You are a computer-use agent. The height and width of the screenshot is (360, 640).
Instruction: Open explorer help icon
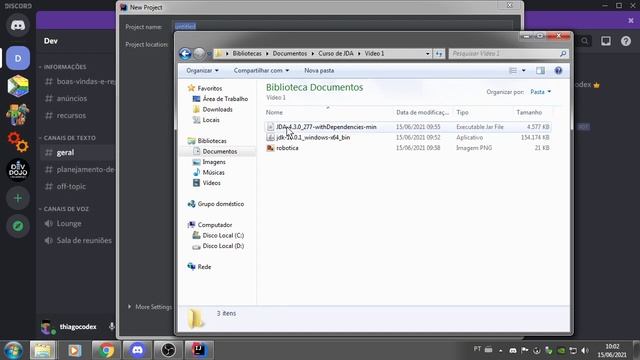558,71
